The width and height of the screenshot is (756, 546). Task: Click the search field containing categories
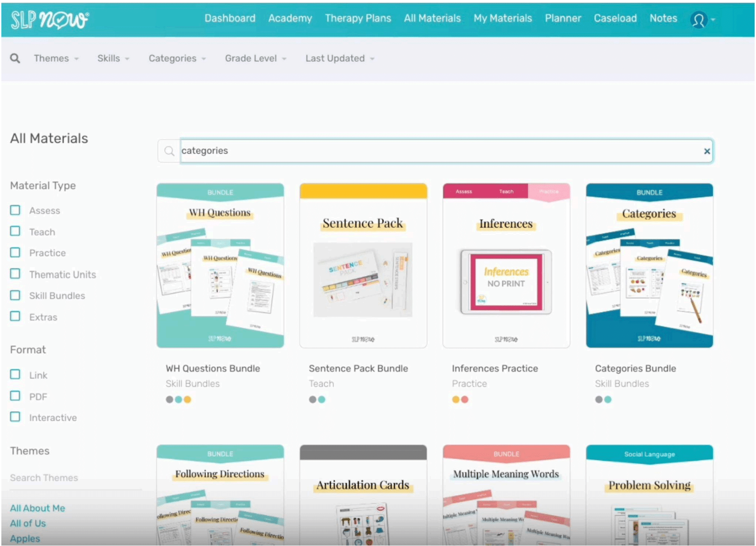coord(446,151)
